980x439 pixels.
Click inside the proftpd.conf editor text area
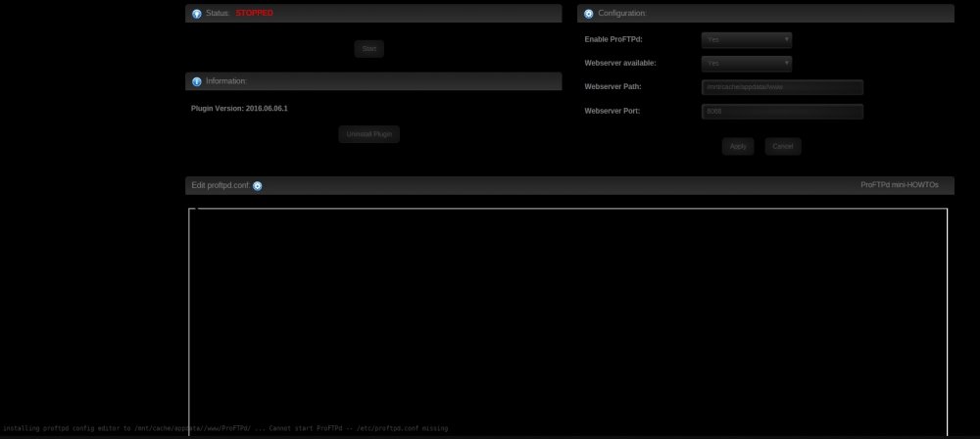567,322
